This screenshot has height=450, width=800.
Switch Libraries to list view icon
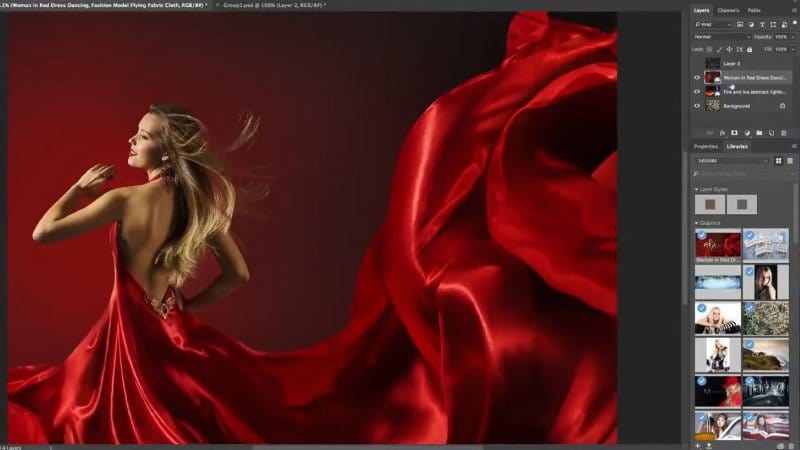(790, 161)
